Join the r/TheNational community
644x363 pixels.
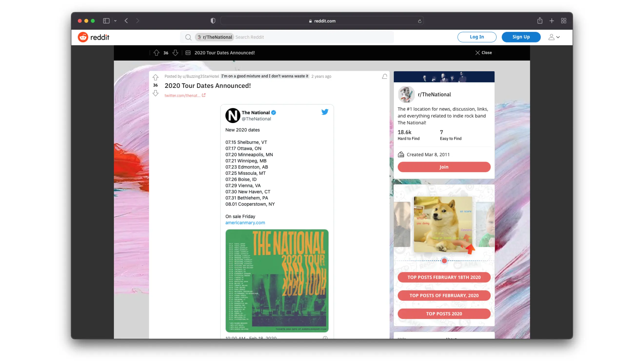click(x=444, y=167)
